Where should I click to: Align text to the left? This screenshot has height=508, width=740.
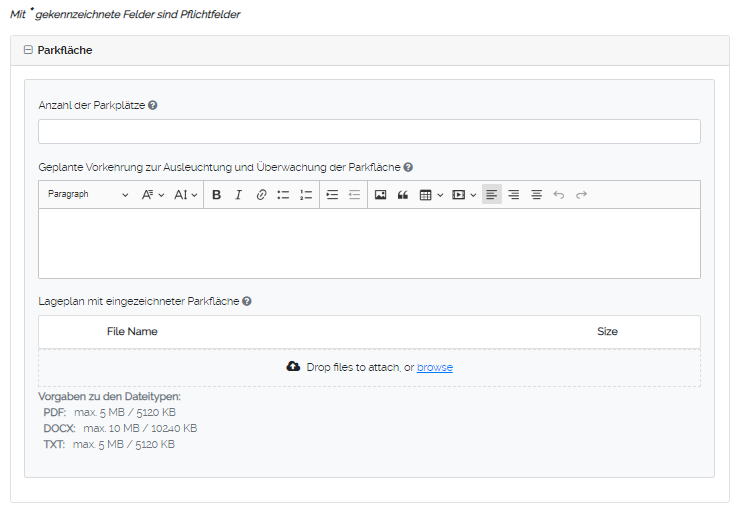[x=491, y=195]
